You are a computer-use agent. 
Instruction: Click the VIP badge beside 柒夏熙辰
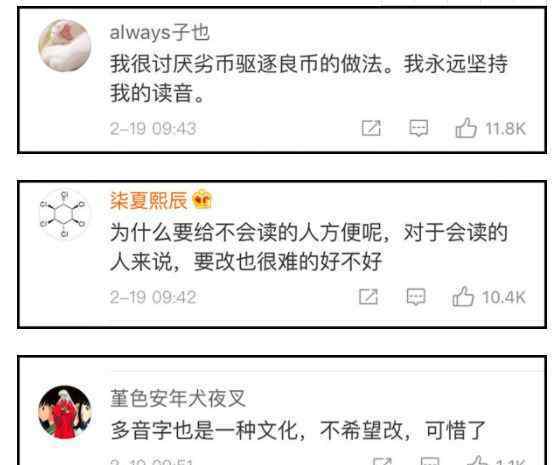202,199
